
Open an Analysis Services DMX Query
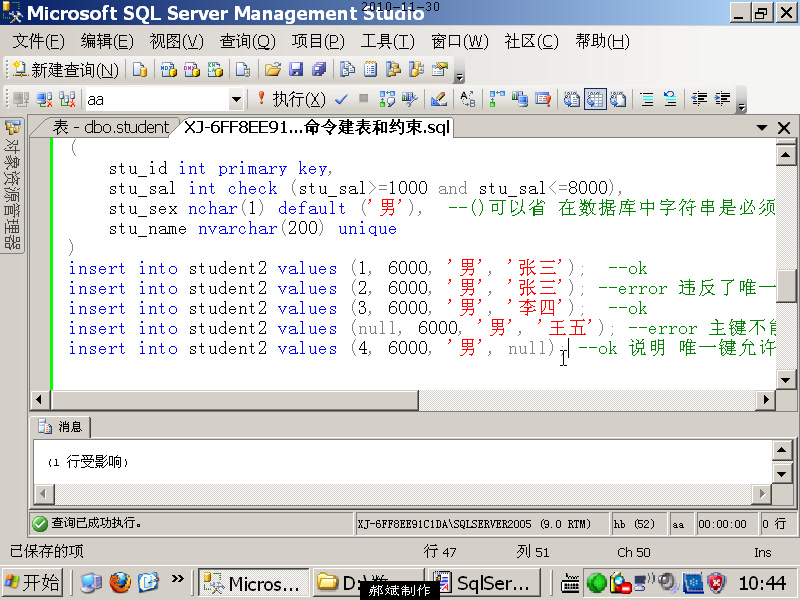192,69
